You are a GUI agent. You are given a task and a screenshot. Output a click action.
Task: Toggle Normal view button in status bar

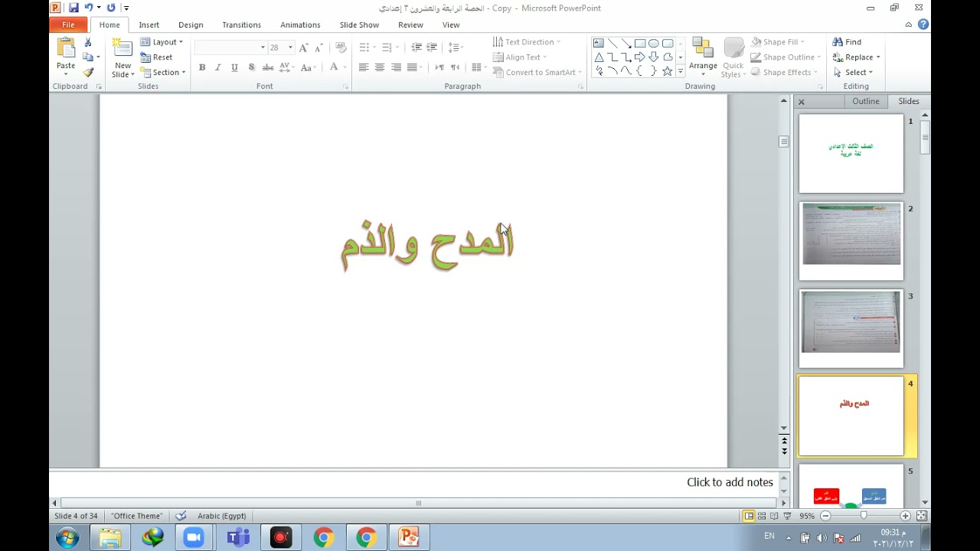pyautogui.click(x=749, y=516)
